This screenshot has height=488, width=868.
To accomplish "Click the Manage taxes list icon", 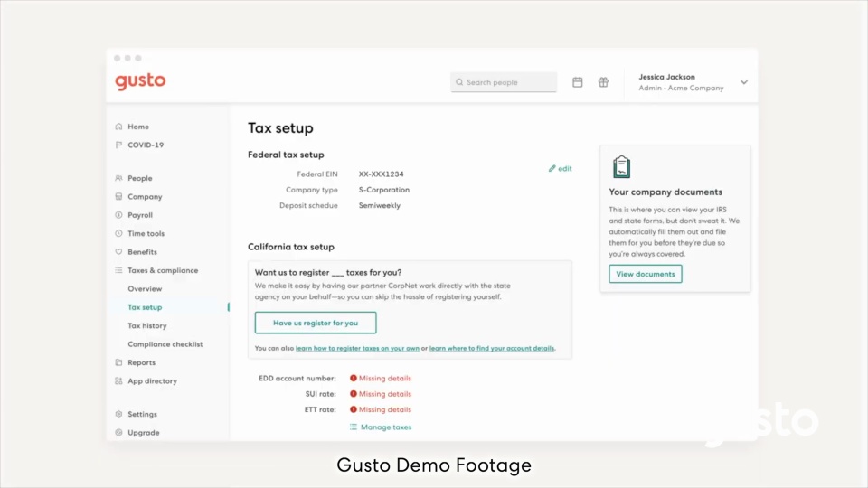I will click(x=354, y=427).
